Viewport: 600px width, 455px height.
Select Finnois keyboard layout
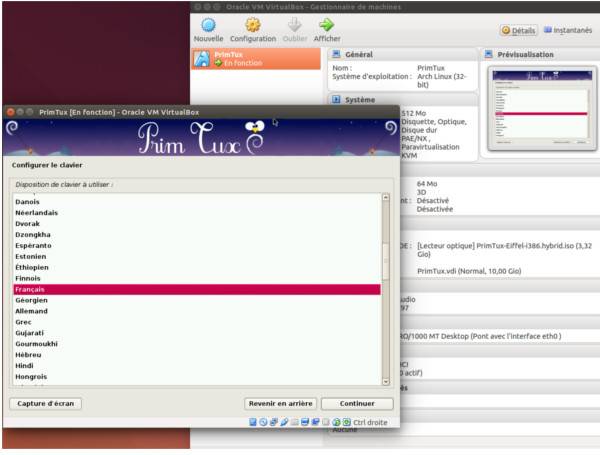[x=197, y=278]
